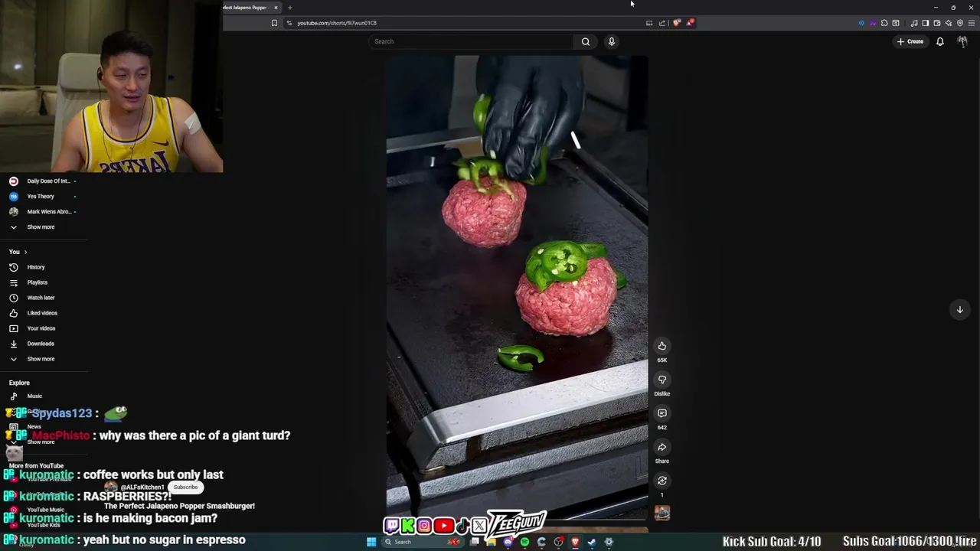Screen dimensions: 980x551
Task: Bookmark this page in the address bar
Action: 274,23
